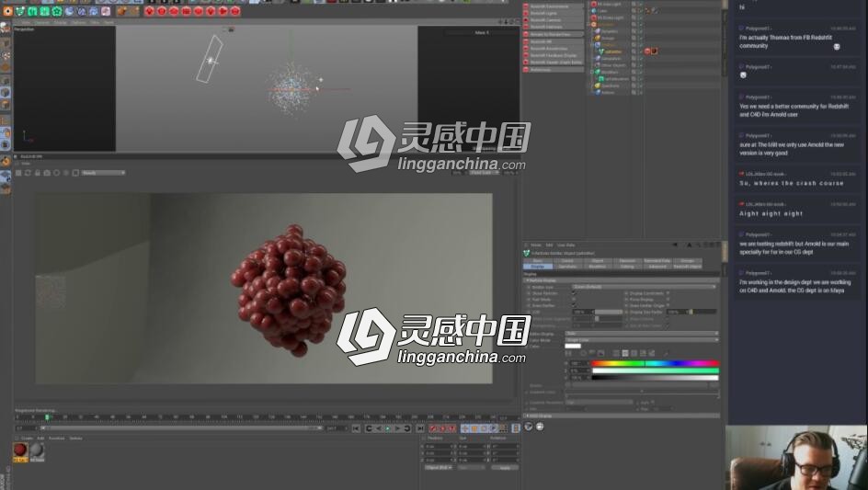Click the highlighted HSV mode icon in color picker
The image size is (868, 490).
coord(625,353)
